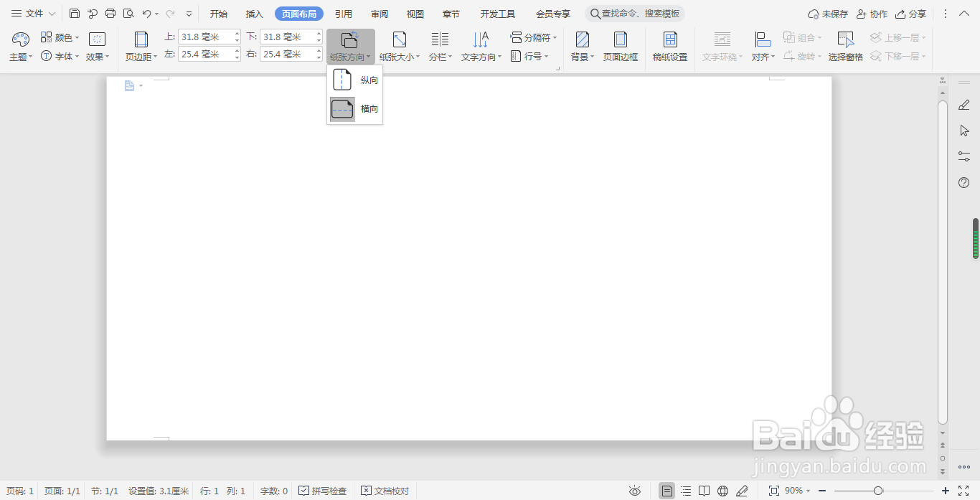980x500 pixels.
Task: Select the 分栏 columns tool
Action: tap(438, 47)
